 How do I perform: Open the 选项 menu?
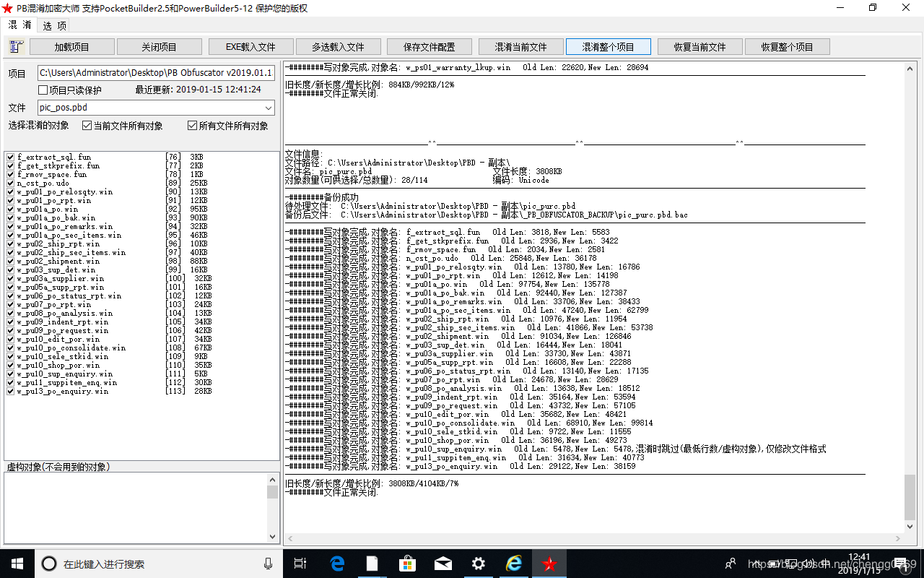(x=54, y=25)
